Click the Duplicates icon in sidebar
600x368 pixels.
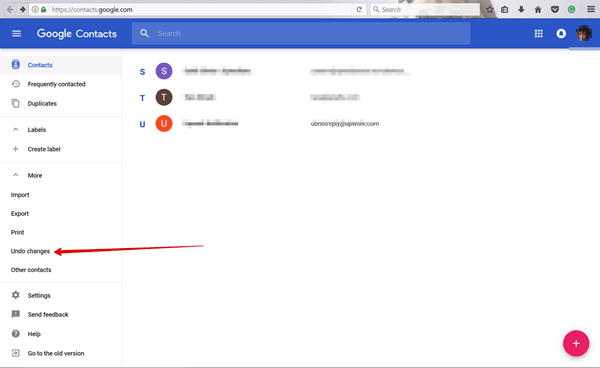(x=16, y=103)
